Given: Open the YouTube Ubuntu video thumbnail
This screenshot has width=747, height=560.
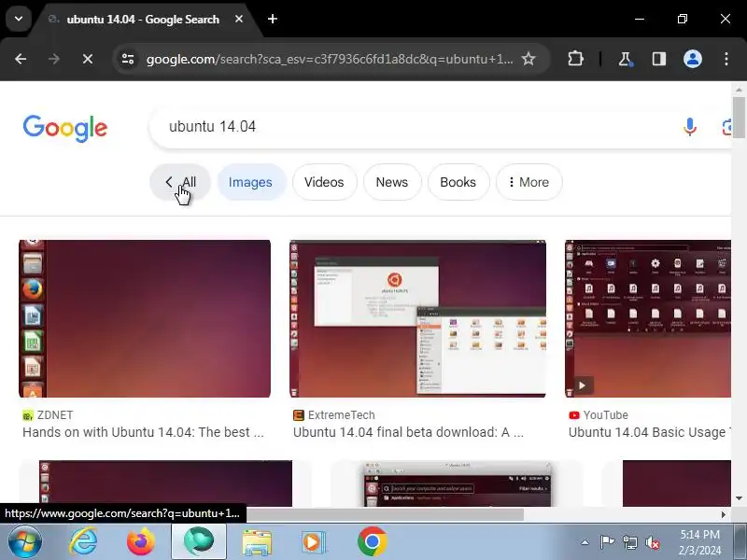Looking at the screenshot, I should [x=648, y=318].
